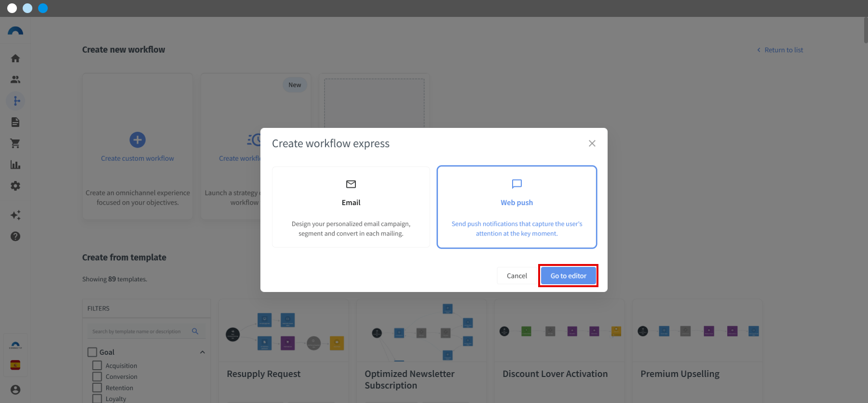Screen dimensions: 868x403
Task: Select the Email workflow option card
Action: (x=351, y=207)
